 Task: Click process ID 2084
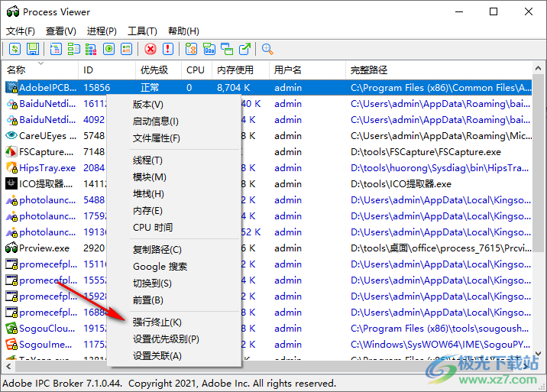(94, 167)
